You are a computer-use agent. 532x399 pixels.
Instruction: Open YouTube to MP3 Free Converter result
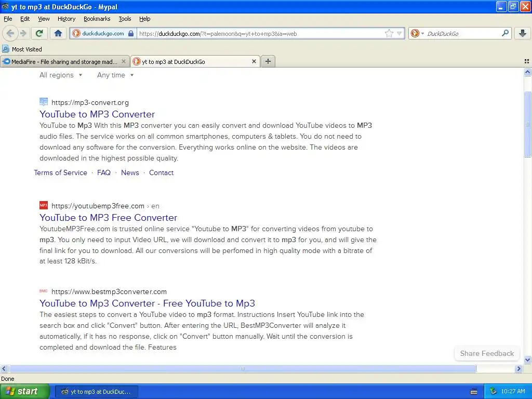tap(108, 218)
